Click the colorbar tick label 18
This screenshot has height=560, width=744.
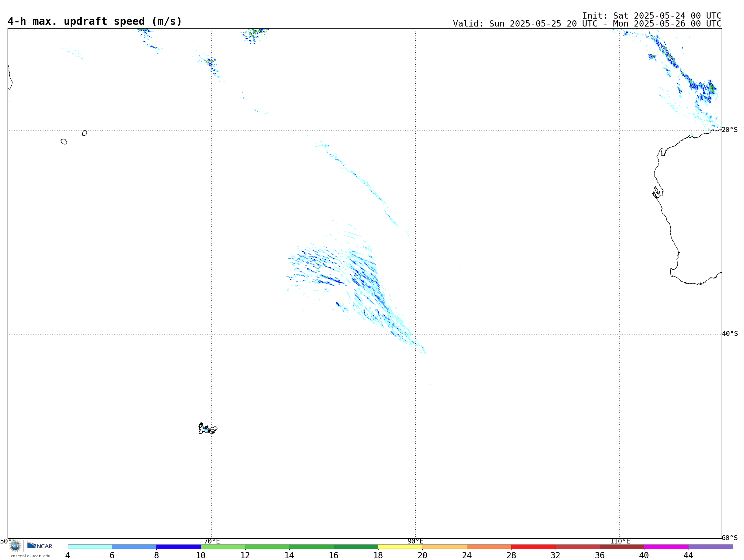click(x=378, y=556)
